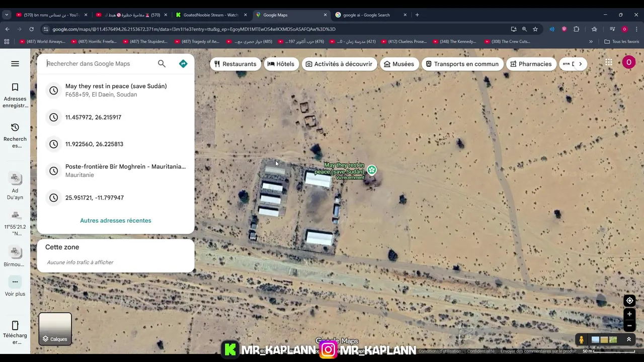
Task: Open the Chrome three-dot menu
Action: coord(636,29)
